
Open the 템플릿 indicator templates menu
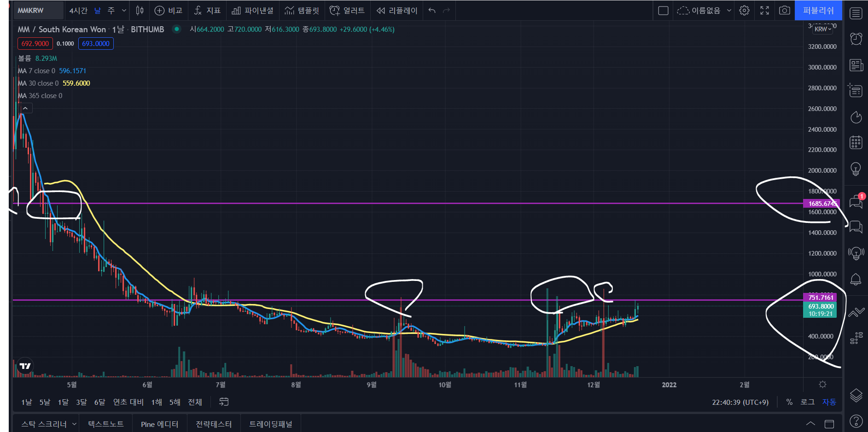[x=302, y=10]
